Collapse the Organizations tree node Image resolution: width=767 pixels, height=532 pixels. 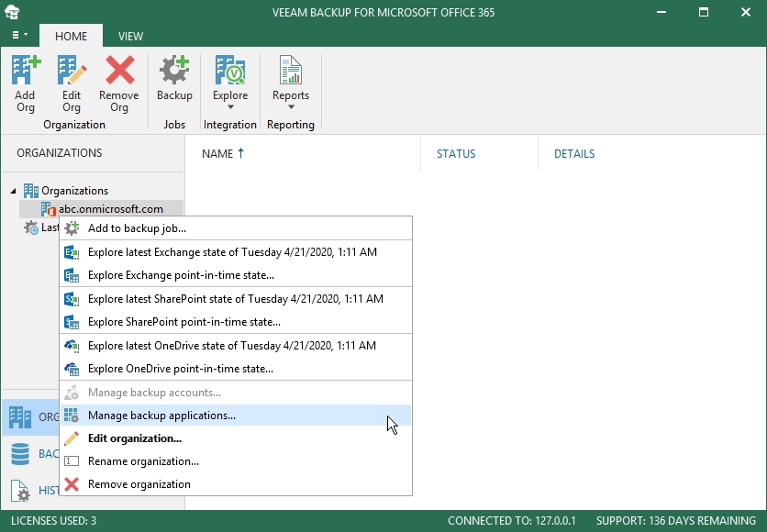point(14,191)
